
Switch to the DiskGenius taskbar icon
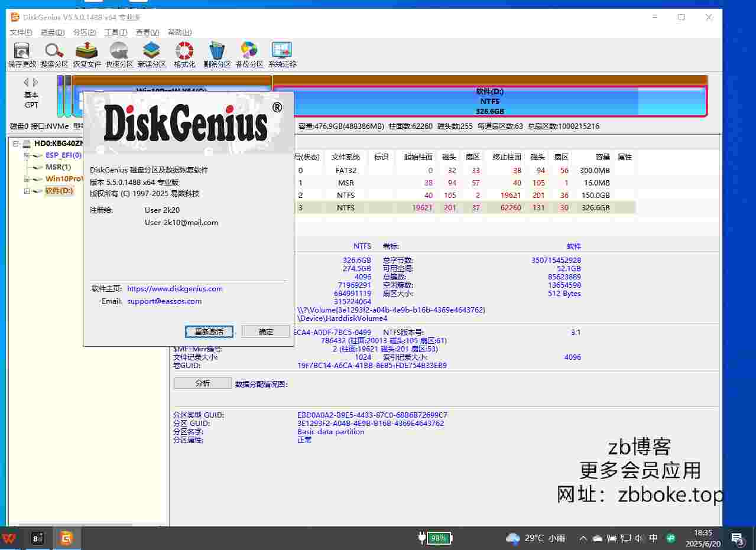(67, 538)
